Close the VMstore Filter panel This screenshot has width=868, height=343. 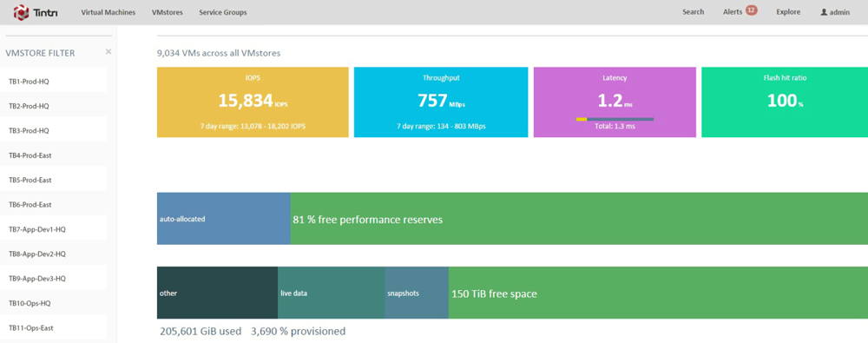108,51
